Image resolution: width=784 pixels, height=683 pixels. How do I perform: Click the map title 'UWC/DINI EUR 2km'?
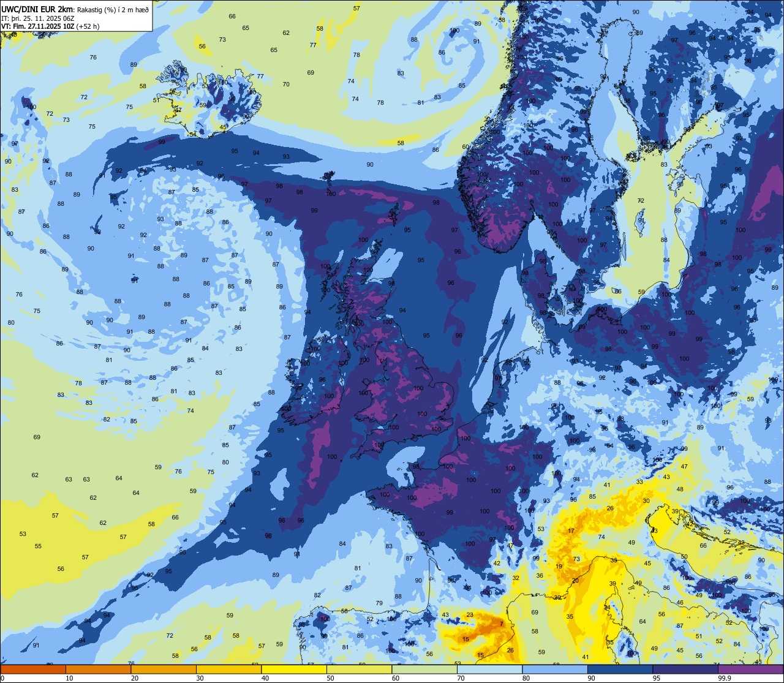[x=37, y=9]
